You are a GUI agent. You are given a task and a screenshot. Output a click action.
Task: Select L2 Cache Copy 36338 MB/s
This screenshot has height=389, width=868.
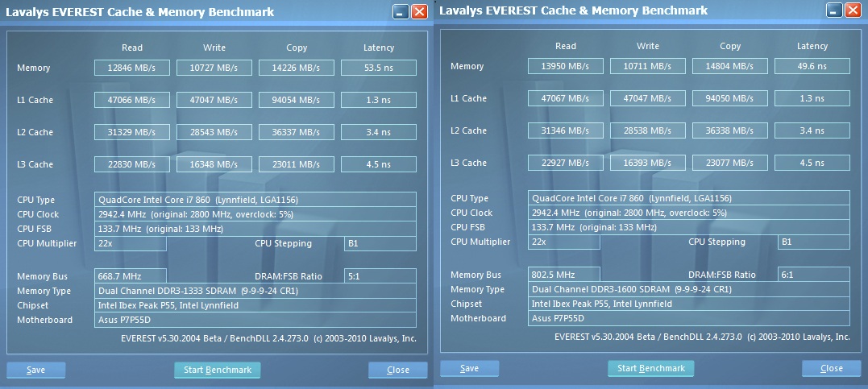point(730,130)
